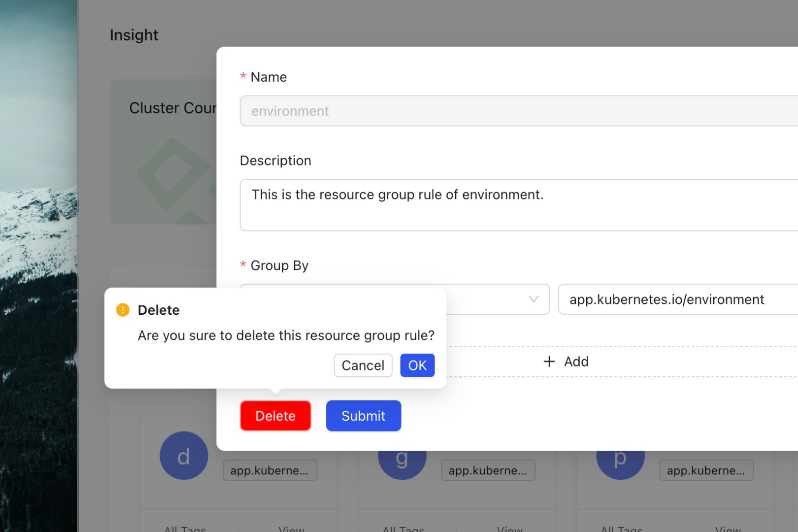The image size is (798, 532).
Task: Open View link on the "d" card
Action: coord(291,528)
